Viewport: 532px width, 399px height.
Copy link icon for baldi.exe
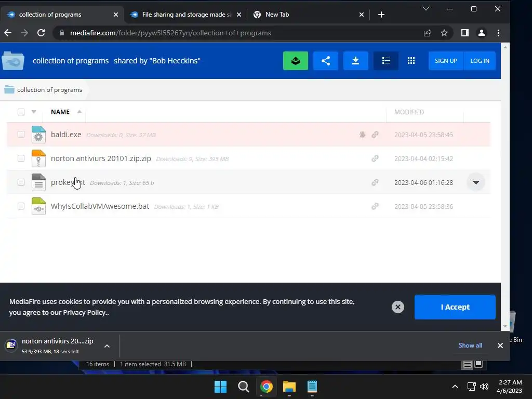tap(375, 135)
